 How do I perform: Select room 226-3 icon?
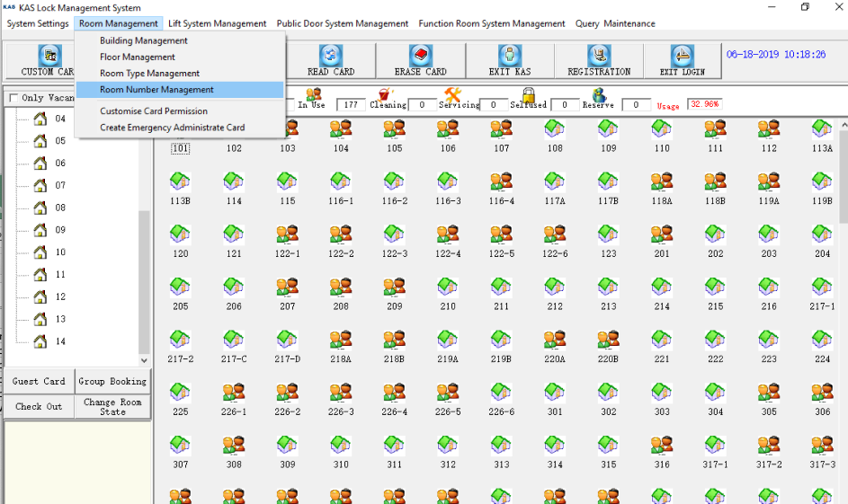(x=341, y=393)
